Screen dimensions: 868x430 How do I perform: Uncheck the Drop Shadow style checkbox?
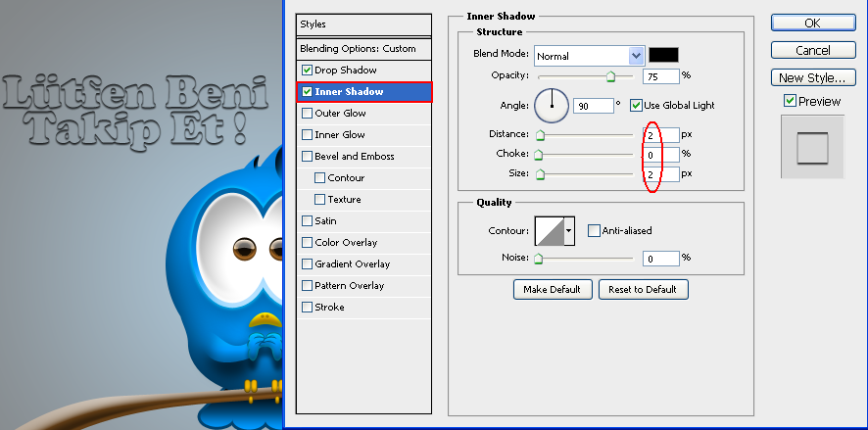pos(307,71)
